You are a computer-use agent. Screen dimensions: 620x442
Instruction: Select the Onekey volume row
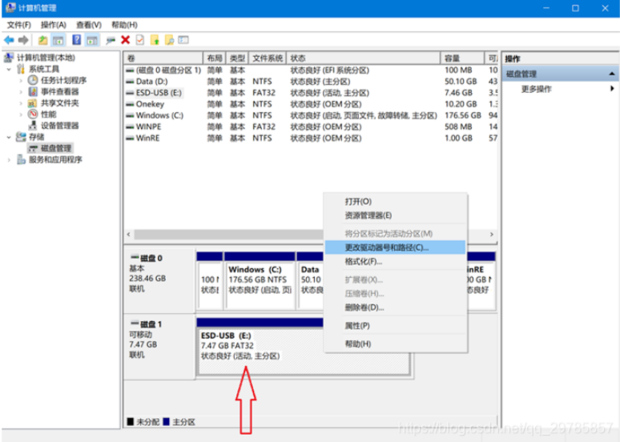pyautogui.click(x=311, y=104)
